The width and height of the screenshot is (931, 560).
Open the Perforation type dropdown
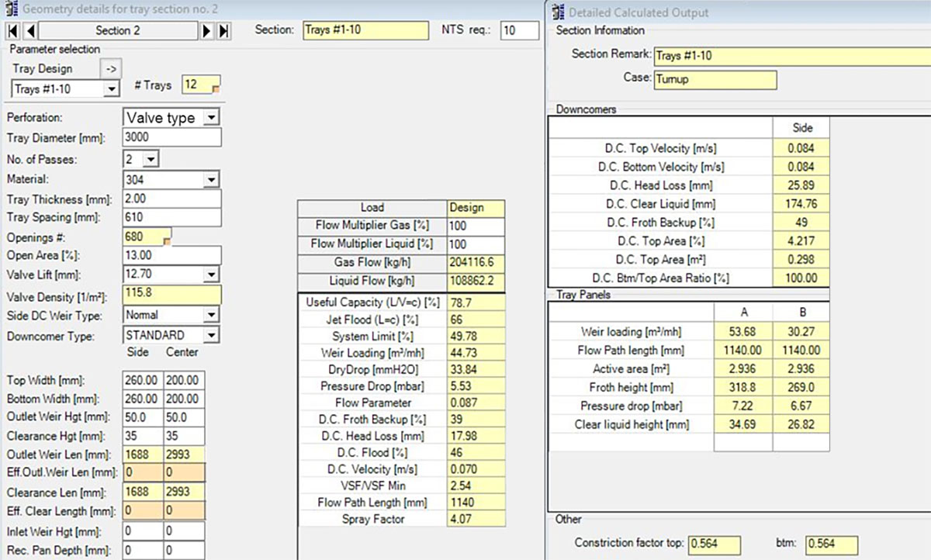pyautogui.click(x=213, y=117)
